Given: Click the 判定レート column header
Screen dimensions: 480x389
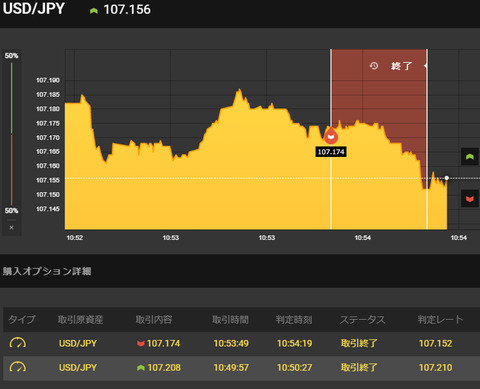Looking at the screenshot, I should click(x=440, y=319).
